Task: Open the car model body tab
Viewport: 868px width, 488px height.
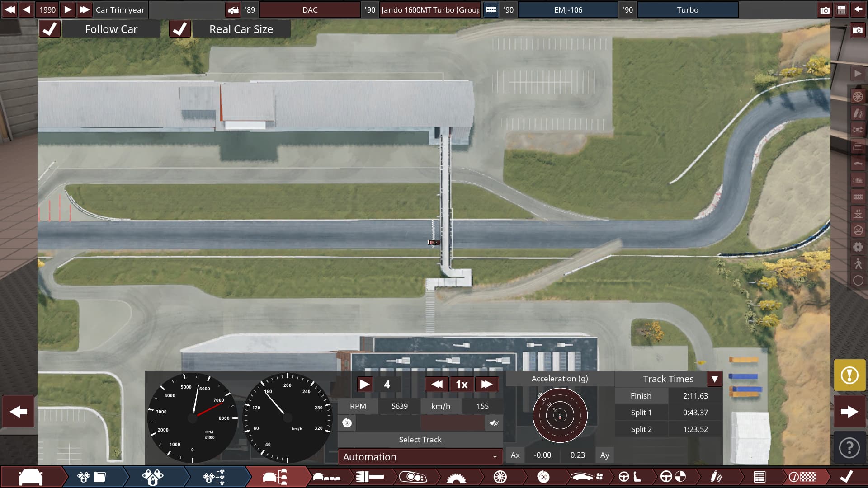Action: (31, 477)
